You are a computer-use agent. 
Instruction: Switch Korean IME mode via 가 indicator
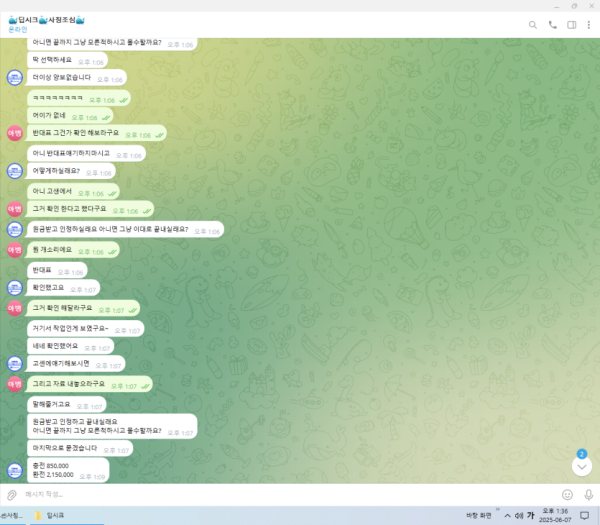click(x=530, y=515)
